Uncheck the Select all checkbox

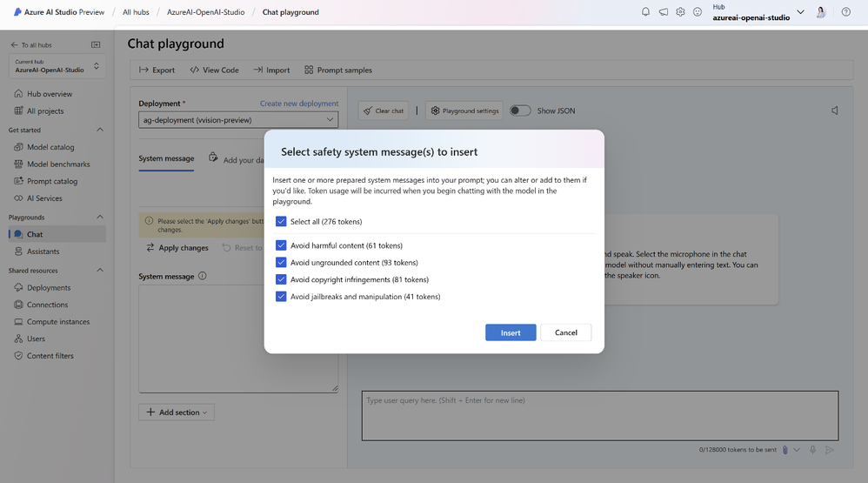pyautogui.click(x=281, y=222)
